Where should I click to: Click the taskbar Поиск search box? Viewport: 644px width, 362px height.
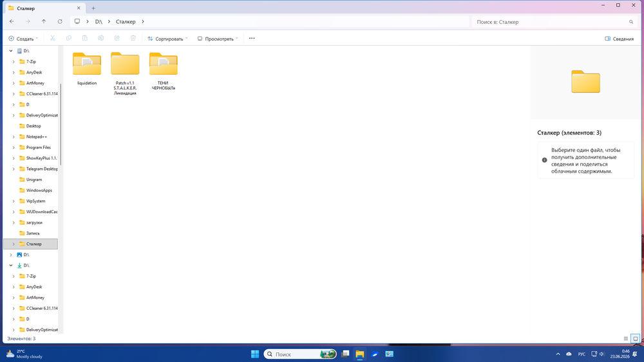(300, 354)
